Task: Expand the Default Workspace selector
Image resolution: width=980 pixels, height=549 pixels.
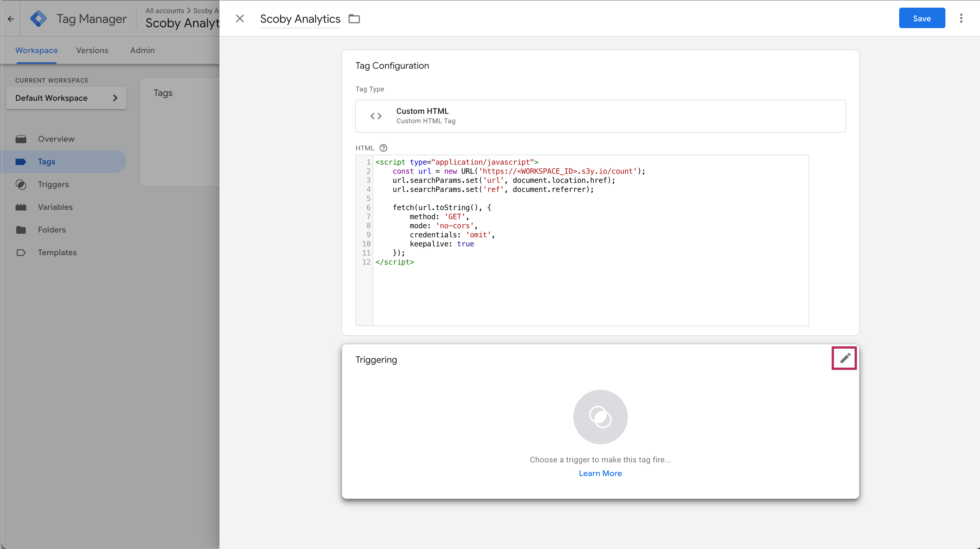Action: tap(66, 98)
